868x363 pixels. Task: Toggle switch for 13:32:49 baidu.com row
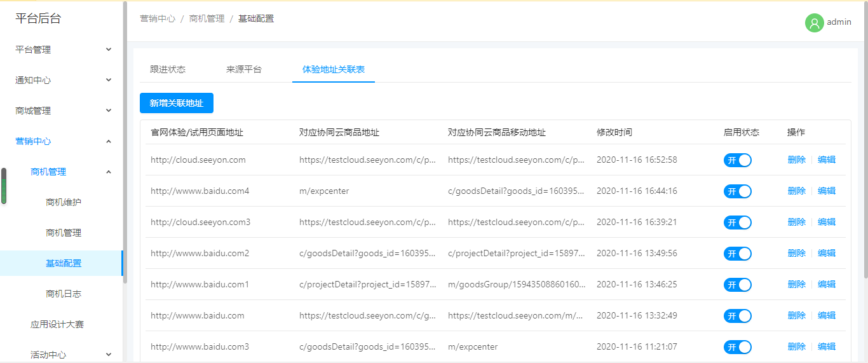738,316
